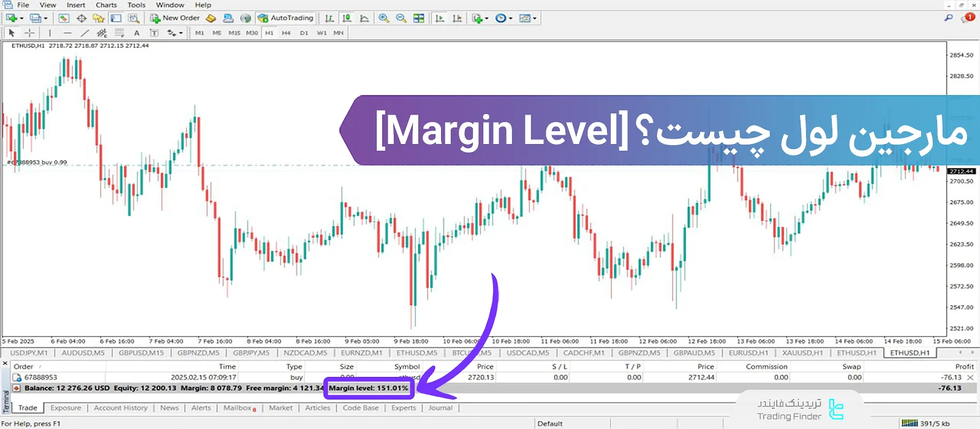Open the search magnifier at top right
The height and width of the screenshot is (429, 980).
pyautogui.click(x=949, y=18)
